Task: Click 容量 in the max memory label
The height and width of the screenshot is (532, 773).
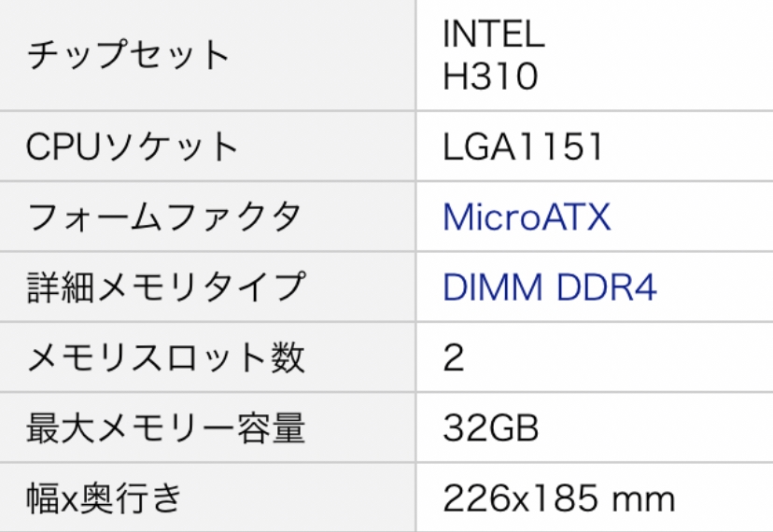Action: [277, 428]
